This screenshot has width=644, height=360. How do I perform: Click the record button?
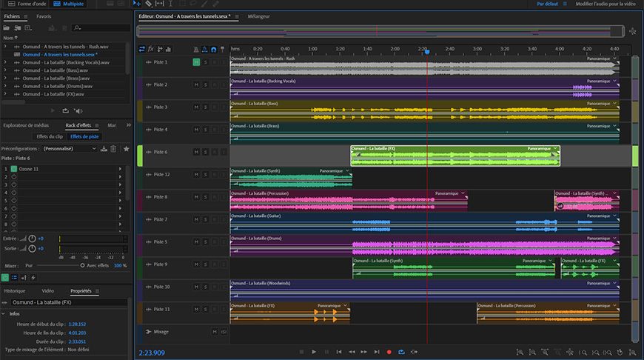pyautogui.click(x=389, y=352)
